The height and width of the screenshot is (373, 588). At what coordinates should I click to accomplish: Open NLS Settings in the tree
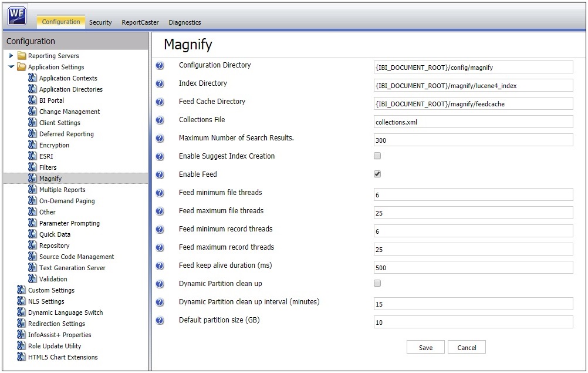coord(46,301)
